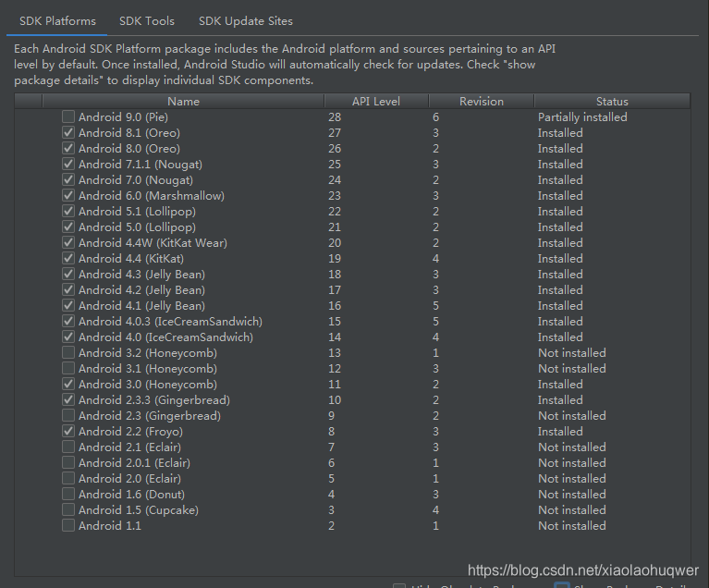The width and height of the screenshot is (709, 588).
Task: Uncheck the Android 5.1 (Lollipop) checkbox
Action: click(68, 211)
